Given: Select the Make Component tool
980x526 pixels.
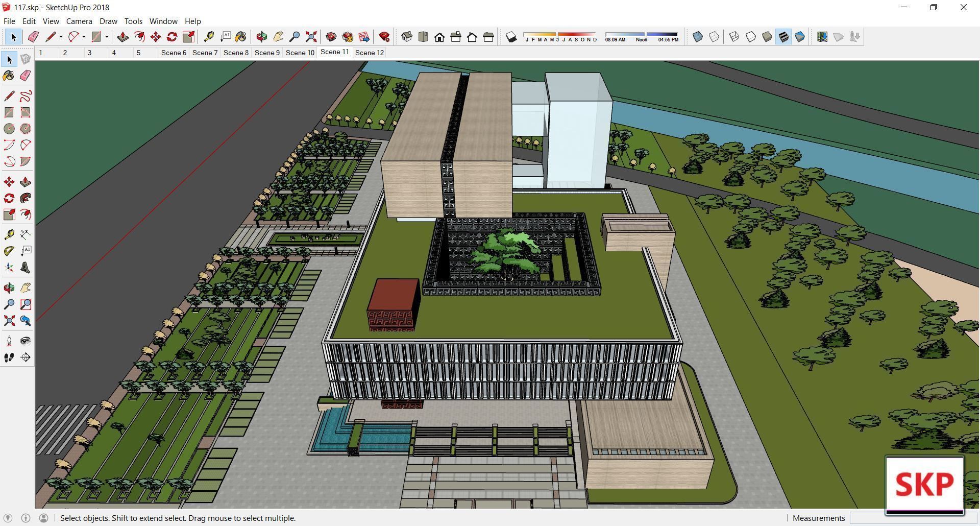Looking at the screenshot, I should (x=26, y=60).
